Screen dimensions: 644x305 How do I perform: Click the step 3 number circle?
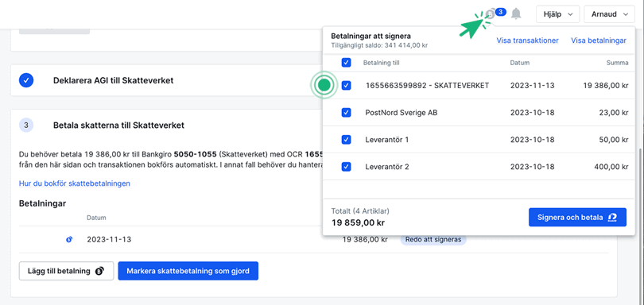[x=26, y=125]
